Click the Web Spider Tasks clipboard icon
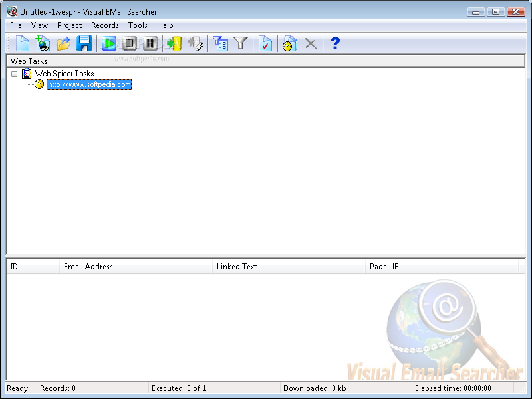The image size is (532, 399). tap(27, 74)
